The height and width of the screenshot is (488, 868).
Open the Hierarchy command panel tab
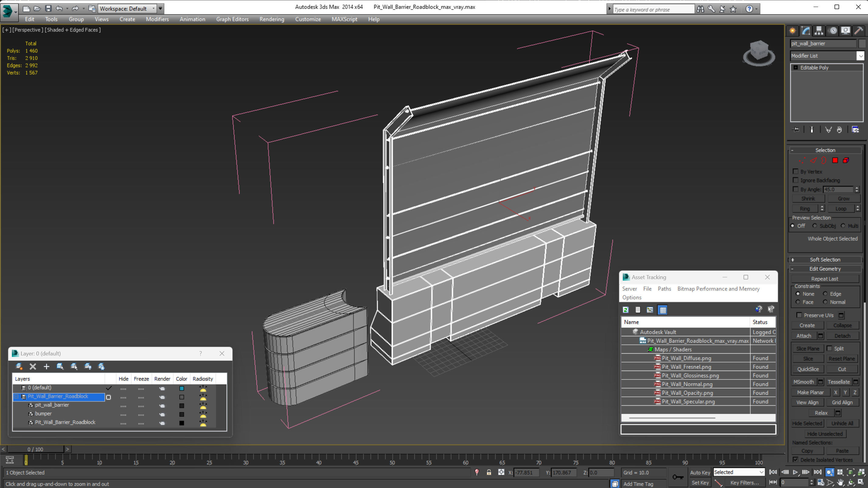[x=818, y=31]
